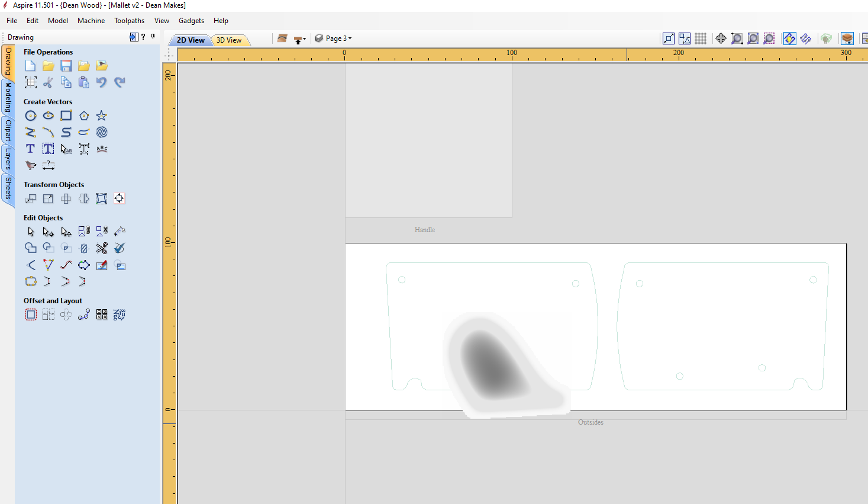Image resolution: width=868 pixels, height=504 pixels.
Task: Toggle auto-hide pin on Drawing panel
Action: pos(153,37)
